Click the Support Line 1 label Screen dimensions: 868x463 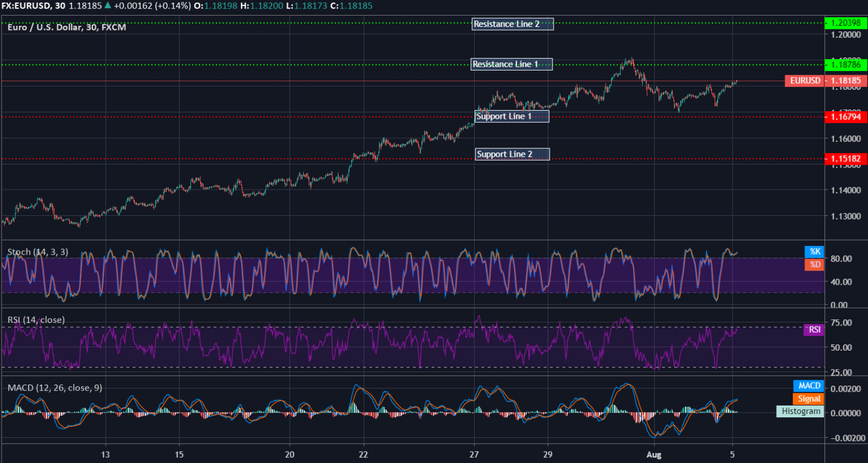[512, 116]
